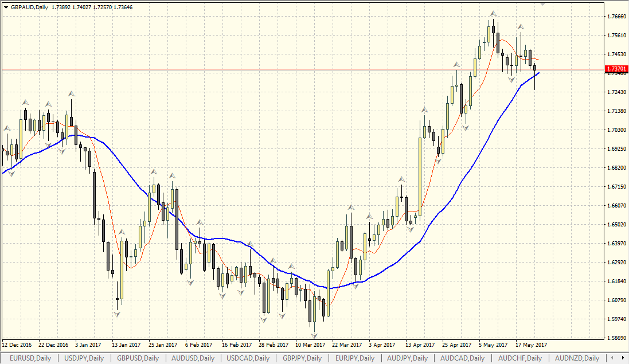The image size is (629, 364).
Task: Click the 6 Feb 2017 date label
Action: coord(198,345)
